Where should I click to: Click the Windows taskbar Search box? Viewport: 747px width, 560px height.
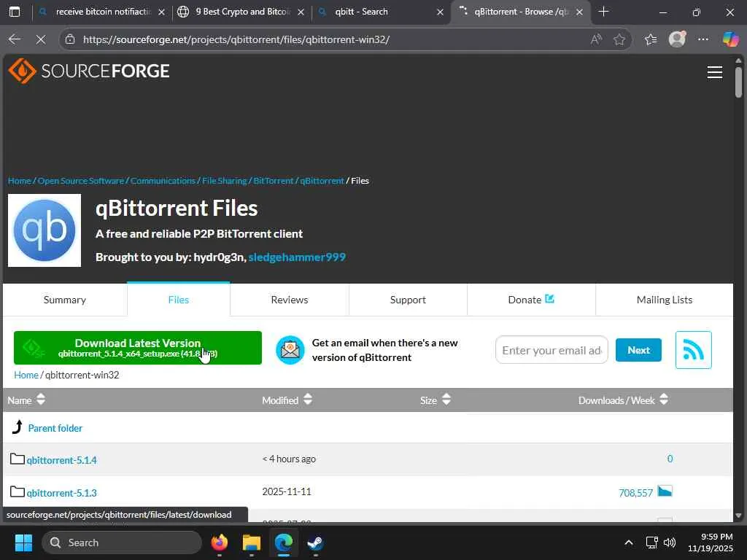click(122, 542)
